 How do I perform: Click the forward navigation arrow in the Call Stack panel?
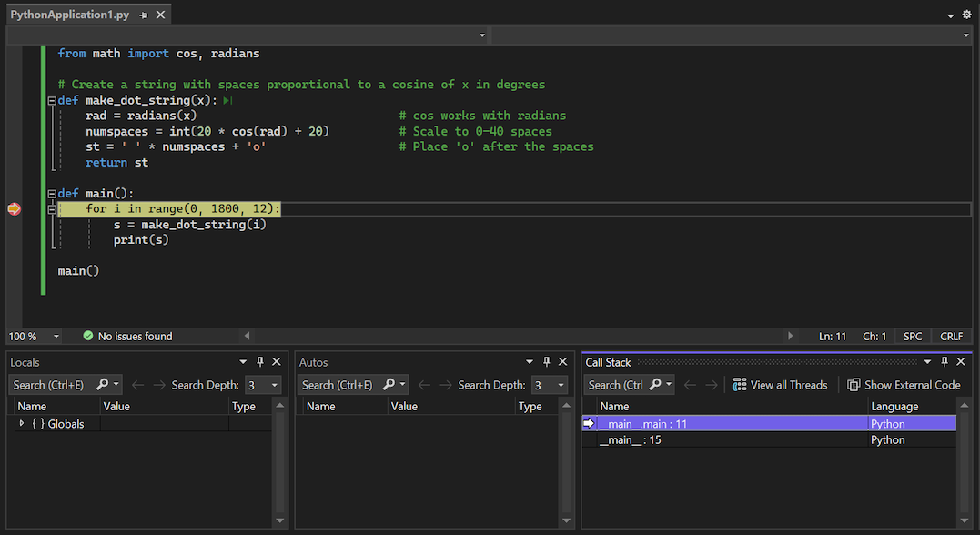[710, 385]
